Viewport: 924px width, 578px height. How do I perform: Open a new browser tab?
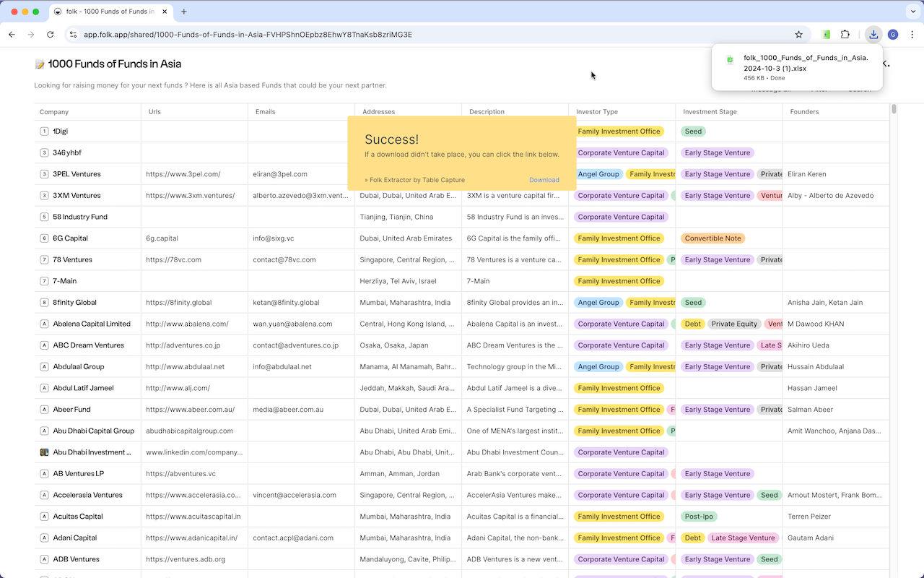(184, 12)
